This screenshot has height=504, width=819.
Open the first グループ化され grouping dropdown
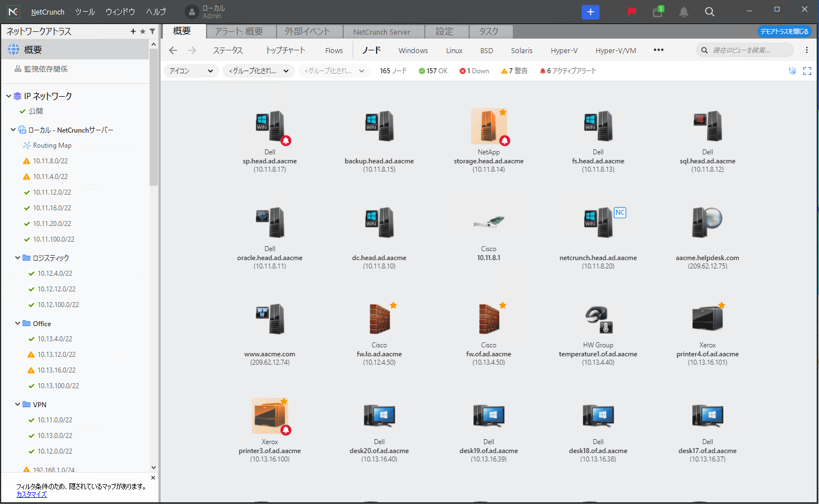point(259,71)
